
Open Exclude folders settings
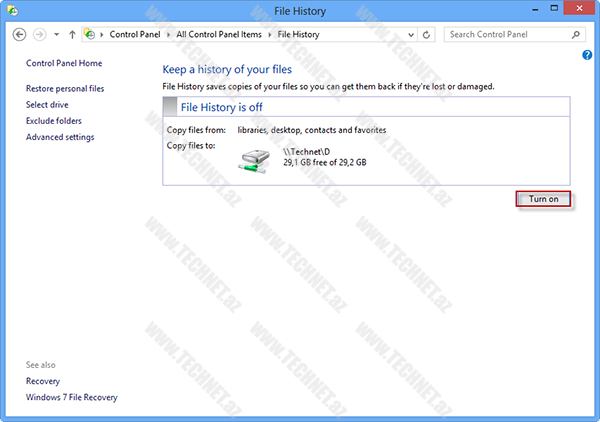click(x=54, y=121)
